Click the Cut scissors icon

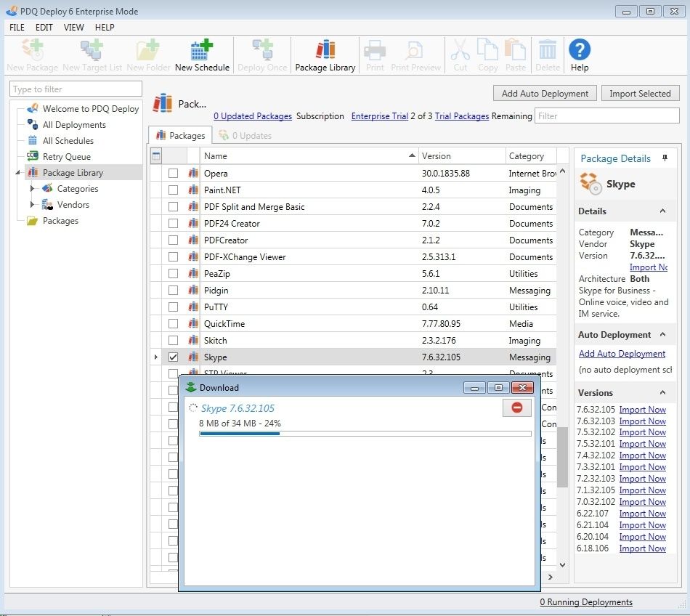tap(460, 49)
